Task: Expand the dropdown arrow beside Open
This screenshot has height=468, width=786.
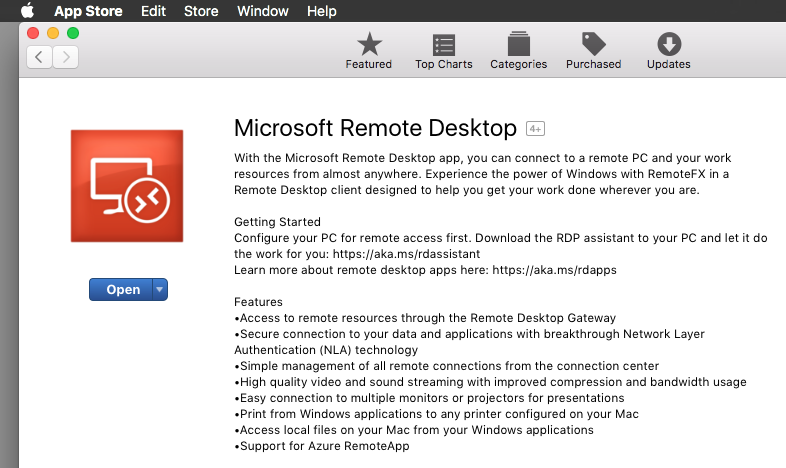Action: (x=160, y=290)
